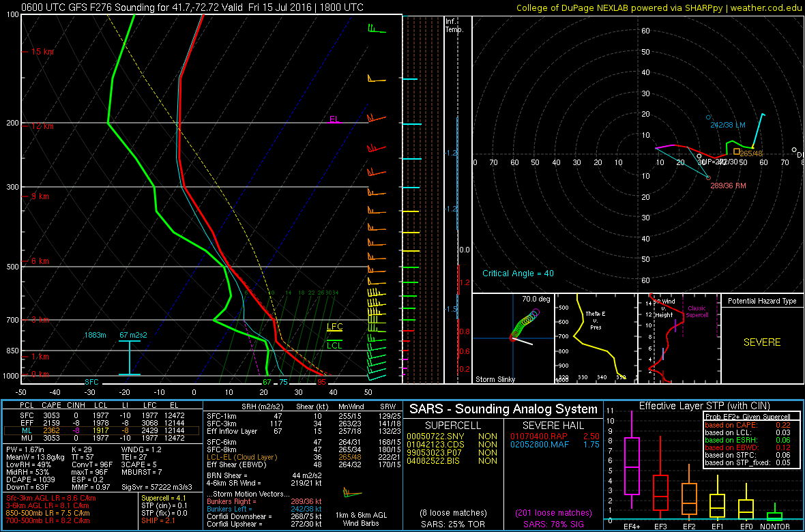The height and width of the screenshot is (532, 805).
Task: Click the SARS - Sounding Analog System header
Action: click(503, 409)
